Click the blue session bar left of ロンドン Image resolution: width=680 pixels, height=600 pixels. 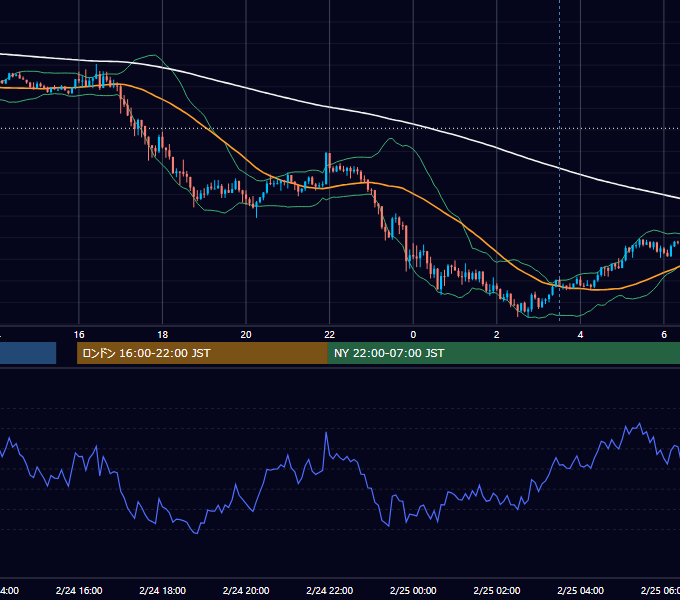tap(28, 353)
